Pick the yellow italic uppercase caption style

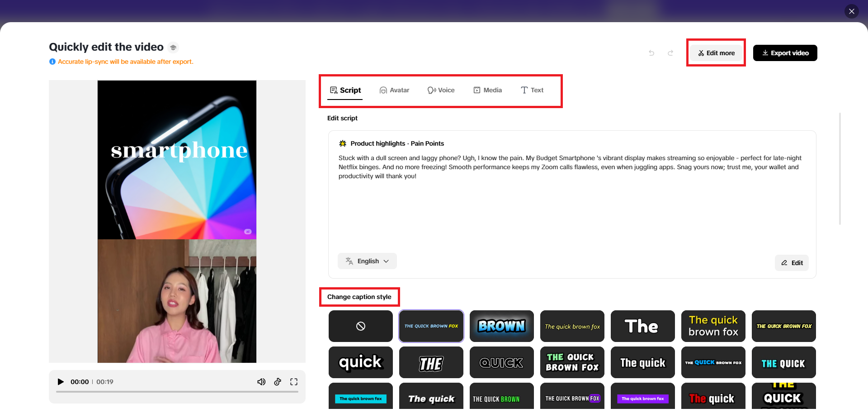[784, 326]
